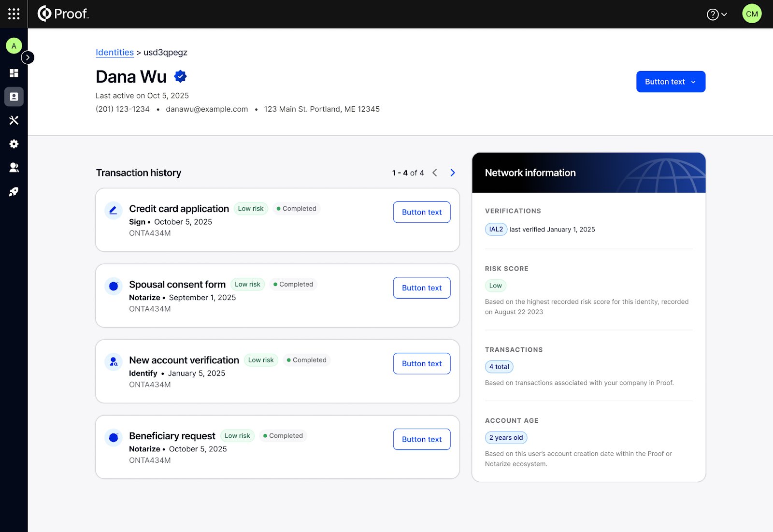The height and width of the screenshot is (532, 773).
Task: Click the danawu@example.com email text
Action: pyautogui.click(x=207, y=109)
